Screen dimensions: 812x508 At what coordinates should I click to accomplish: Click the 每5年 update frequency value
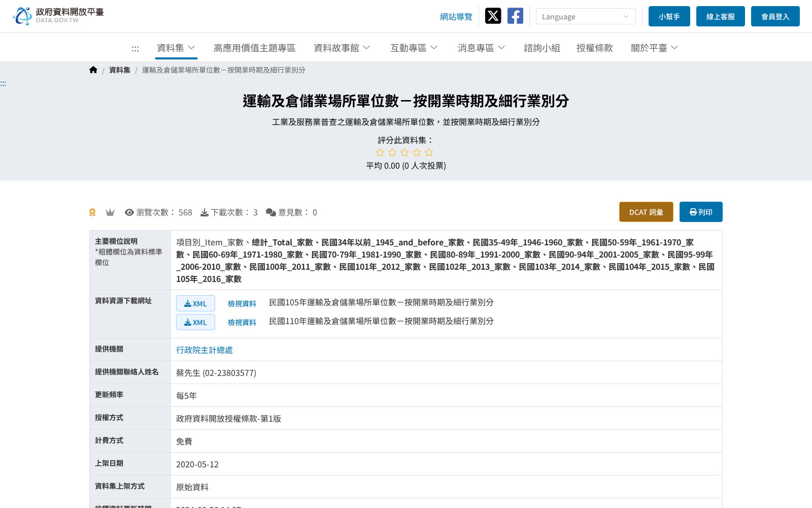click(x=186, y=396)
